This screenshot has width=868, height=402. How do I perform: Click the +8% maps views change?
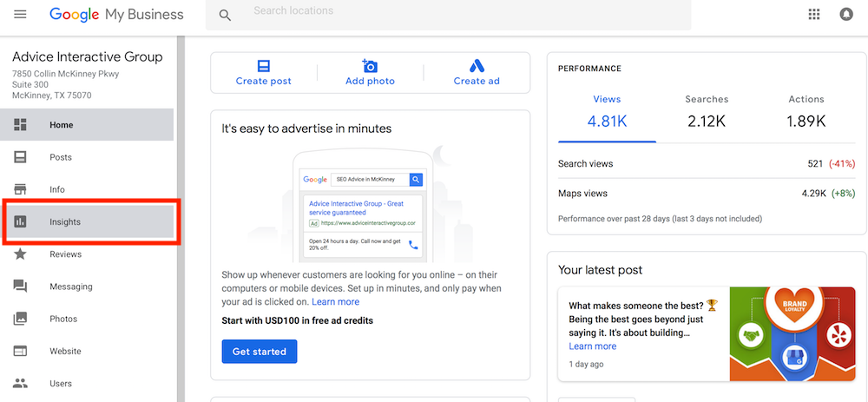click(843, 194)
